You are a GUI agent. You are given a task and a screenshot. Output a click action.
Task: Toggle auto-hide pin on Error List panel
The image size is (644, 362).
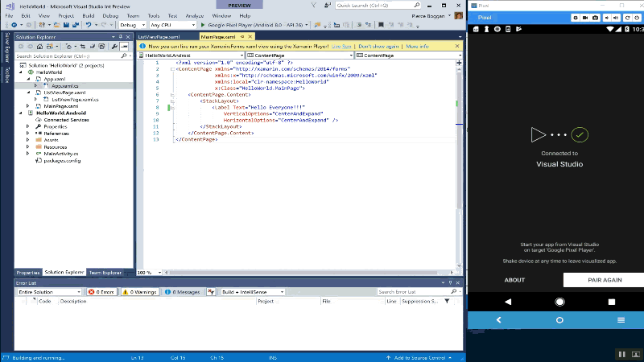(450, 283)
